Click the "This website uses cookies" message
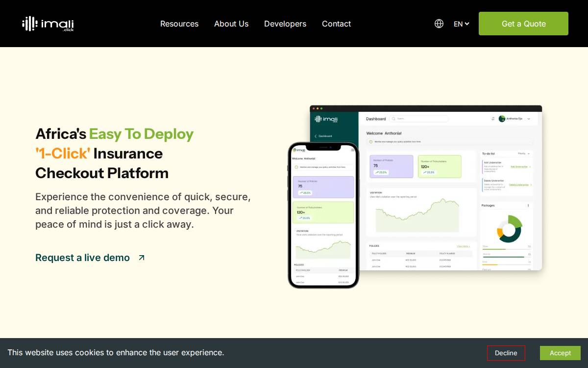Image resolution: width=588 pixels, height=368 pixels. pos(116,352)
